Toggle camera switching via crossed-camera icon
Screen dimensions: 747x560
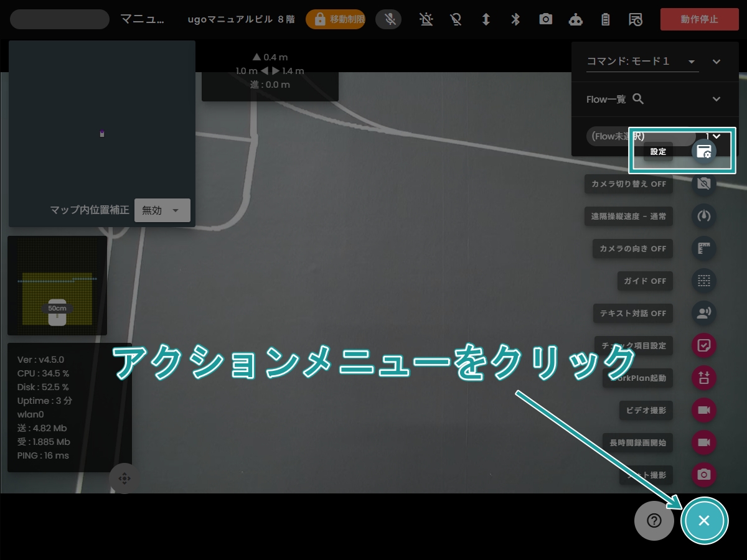(704, 184)
